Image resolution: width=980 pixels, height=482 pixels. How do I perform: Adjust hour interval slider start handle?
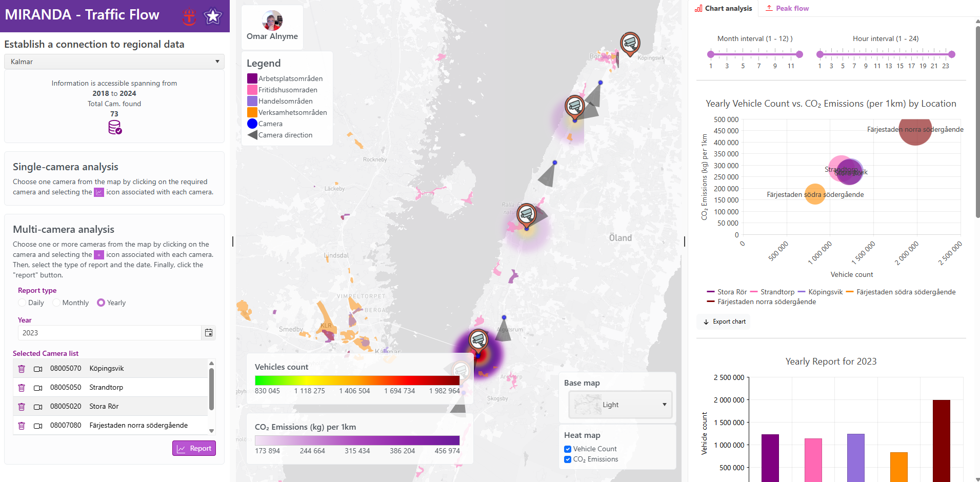click(820, 54)
